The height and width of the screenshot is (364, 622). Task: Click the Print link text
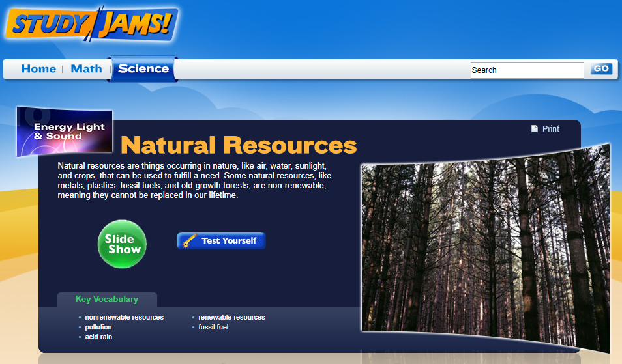550,129
